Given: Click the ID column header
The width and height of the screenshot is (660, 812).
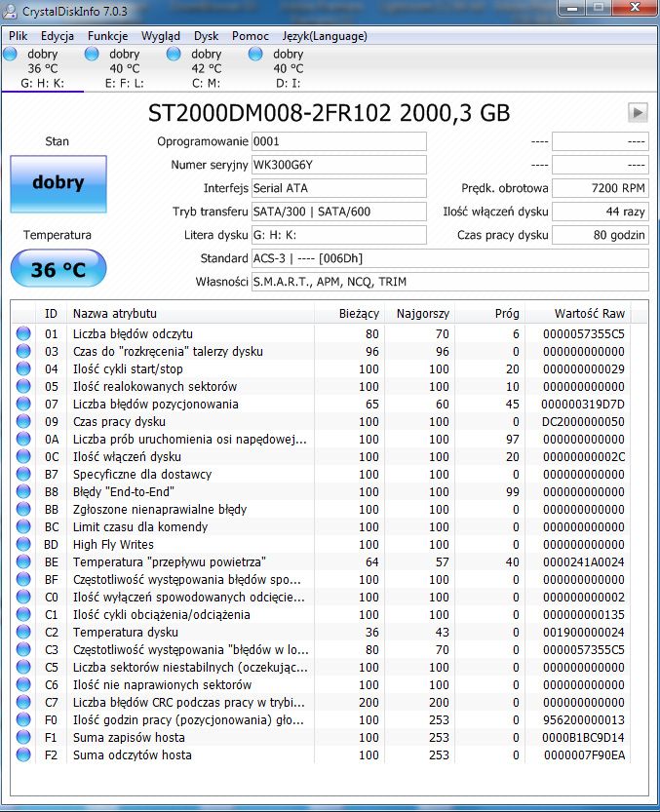Looking at the screenshot, I should coord(51,313).
